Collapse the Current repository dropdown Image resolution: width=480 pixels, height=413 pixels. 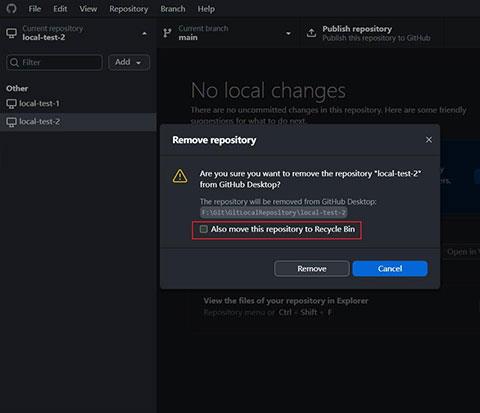[78, 33]
